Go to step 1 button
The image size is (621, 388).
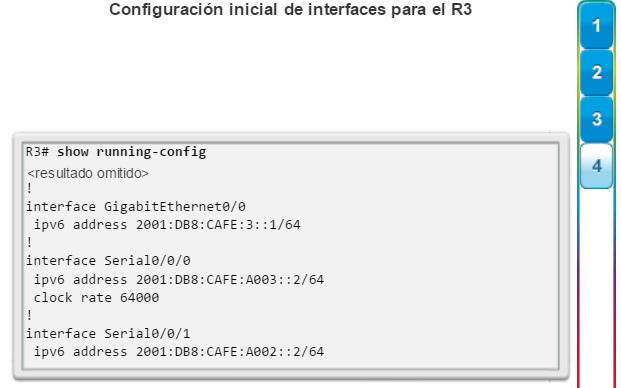[596, 26]
